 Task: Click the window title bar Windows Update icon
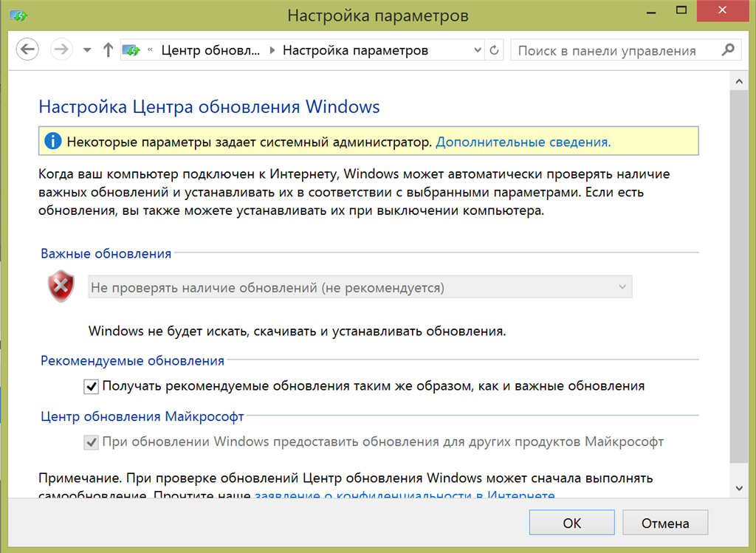(18, 16)
